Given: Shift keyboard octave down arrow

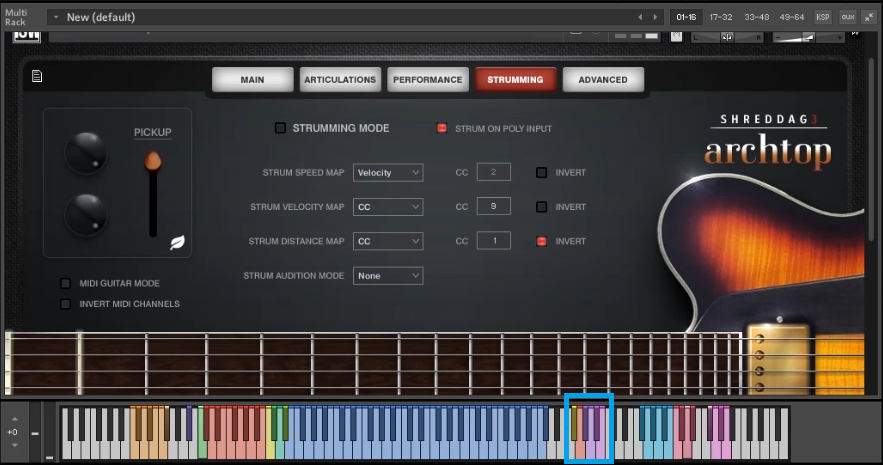Looking at the screenshot, I should (x=15, y=445).
